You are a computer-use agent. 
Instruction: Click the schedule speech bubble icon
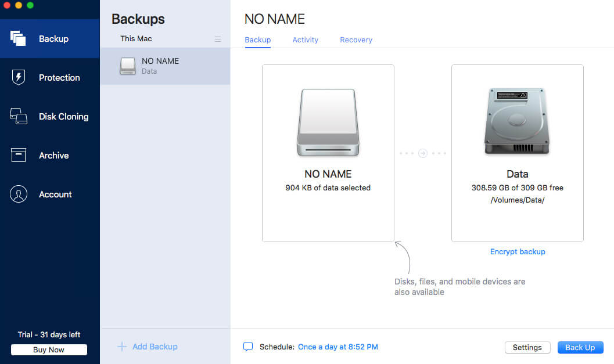pyautogui.click(x=248, y=347)
